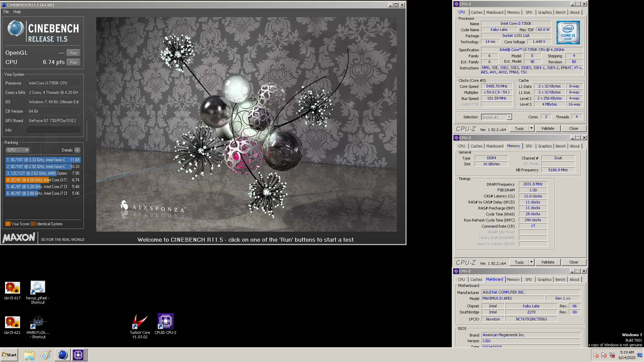
Task: Expand Tools dropdown arrow in Memory CPU-Z
Action: [x=531, y=262]
